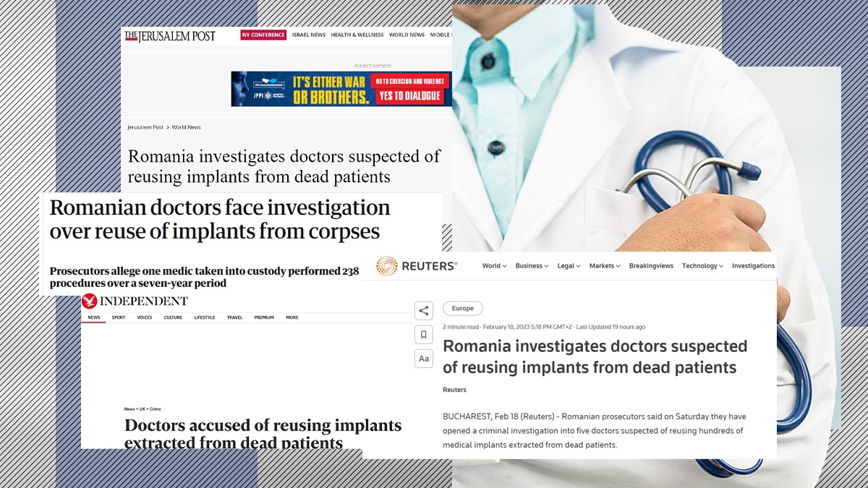Expand the Markets dropdown in Reuters
Screen dimensions: 868x488
click(x=605, y=266)
